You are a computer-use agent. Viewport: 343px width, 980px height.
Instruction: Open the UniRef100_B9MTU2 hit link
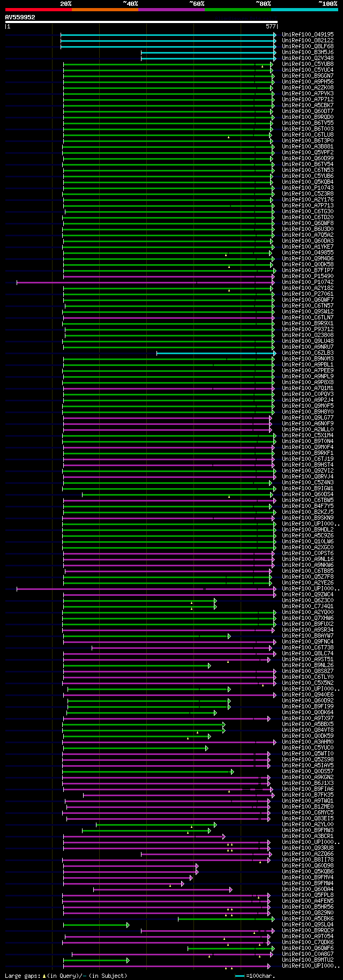click(x=308, y=960)
